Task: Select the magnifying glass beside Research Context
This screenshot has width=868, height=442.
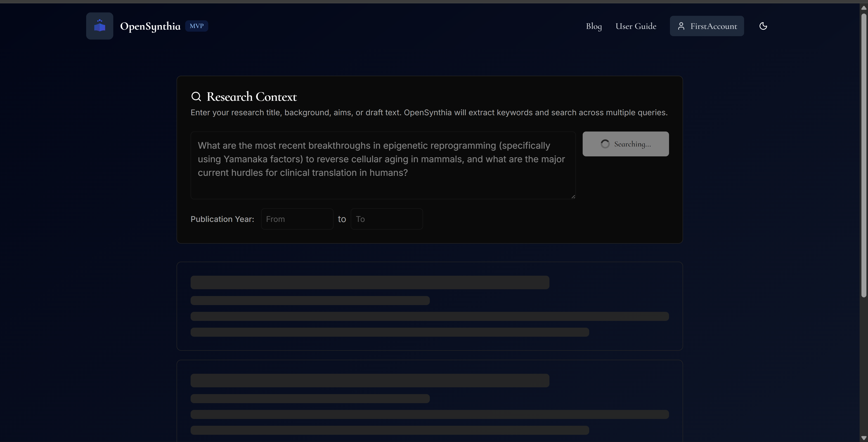Action: click(196, 96)
